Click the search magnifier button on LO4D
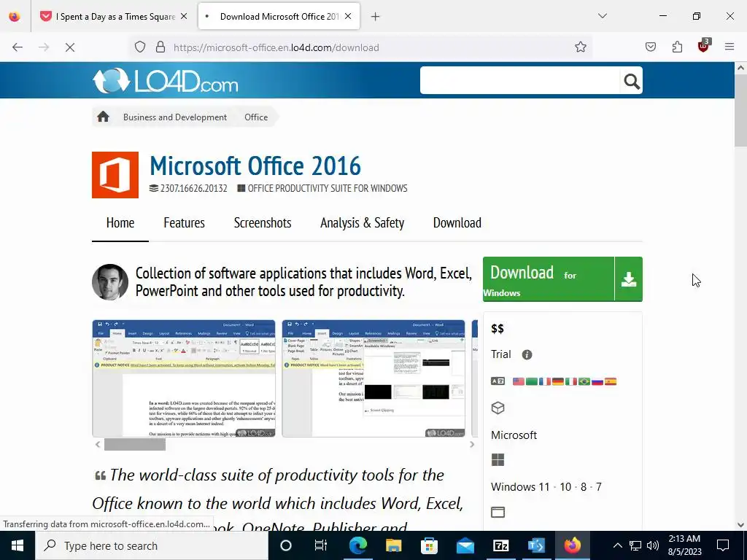 click(632, 82)
